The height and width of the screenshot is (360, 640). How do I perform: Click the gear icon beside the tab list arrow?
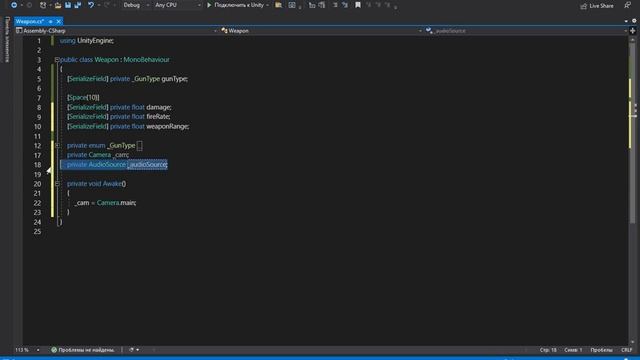[634, 21]
